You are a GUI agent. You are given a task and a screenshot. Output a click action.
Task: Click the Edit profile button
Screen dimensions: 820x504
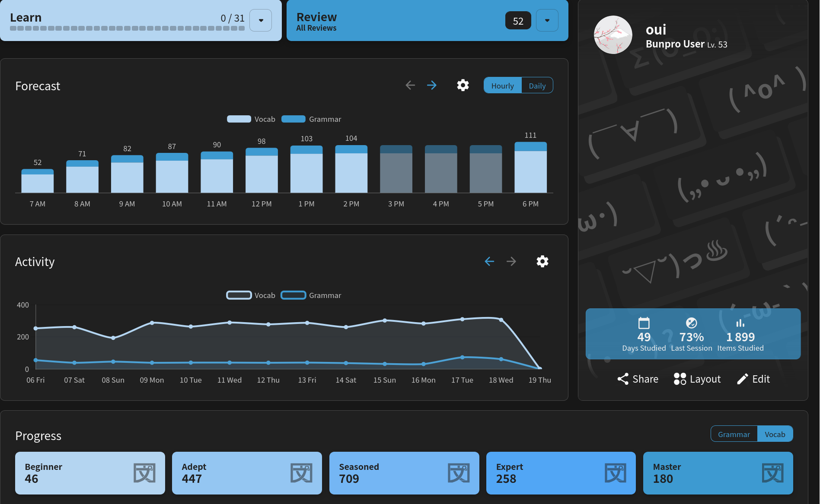click(753, 379)
